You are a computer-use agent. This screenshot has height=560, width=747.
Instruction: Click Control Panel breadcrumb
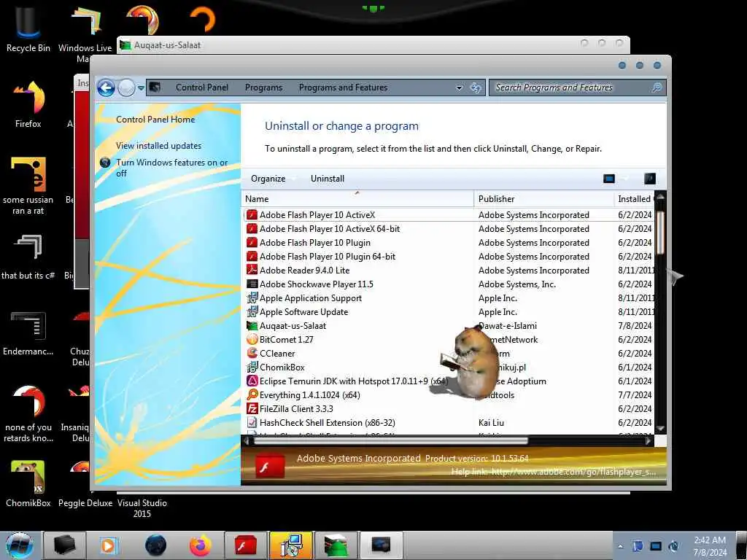coord(202,87)
